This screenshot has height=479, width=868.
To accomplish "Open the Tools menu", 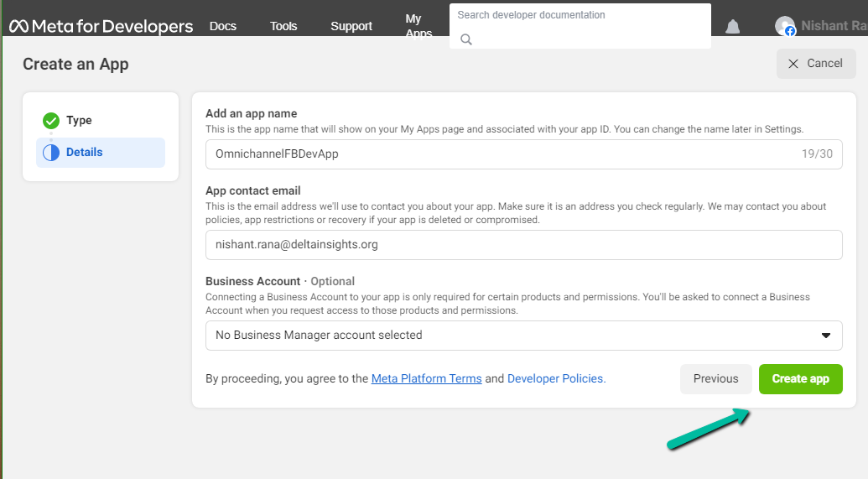I will tap(283, 26).
